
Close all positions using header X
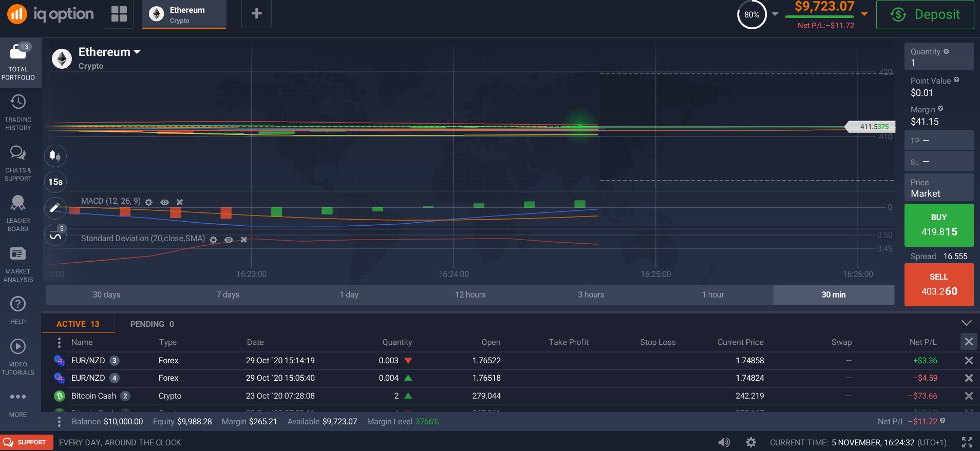969,342
